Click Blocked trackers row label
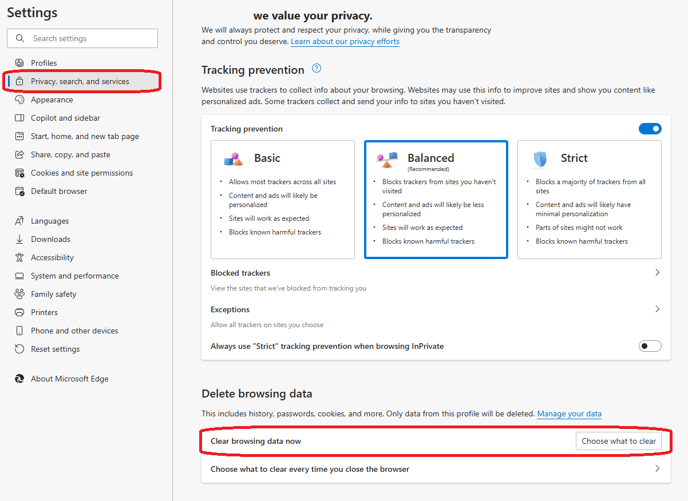 coord(240,273)
